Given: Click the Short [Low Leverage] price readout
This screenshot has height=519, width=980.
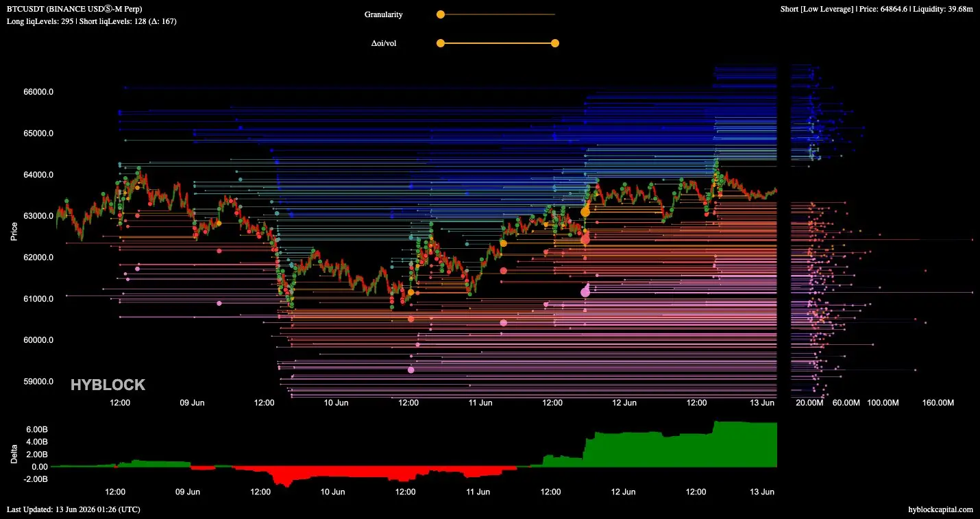Looking at the screenshot, I should [877, 9].
